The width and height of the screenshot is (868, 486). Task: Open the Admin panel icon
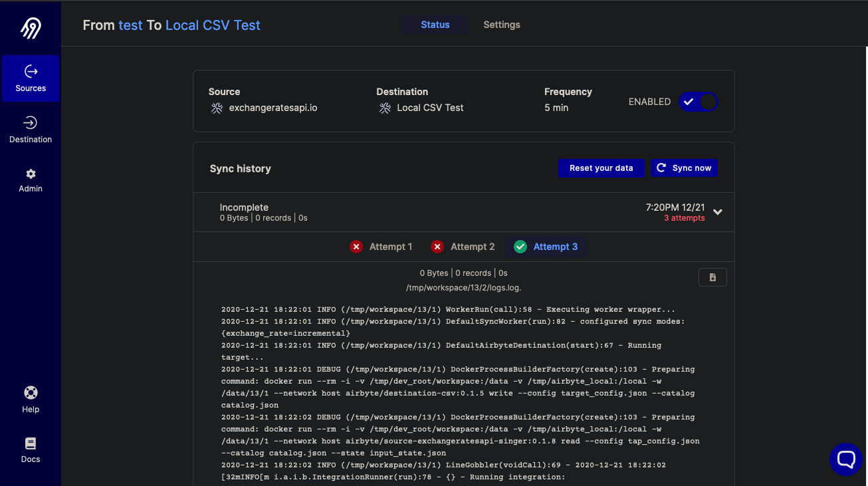(x=31, y=180)
